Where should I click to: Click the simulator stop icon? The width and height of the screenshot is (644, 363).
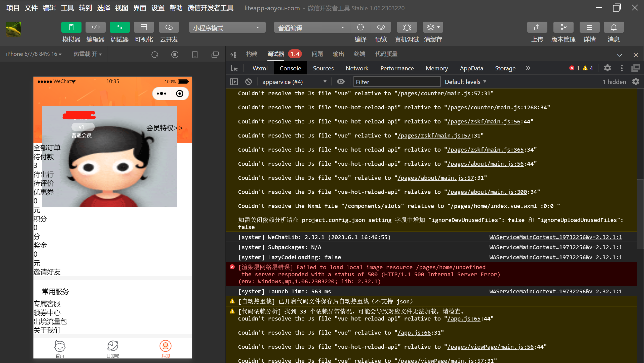[x=175, y=54]
